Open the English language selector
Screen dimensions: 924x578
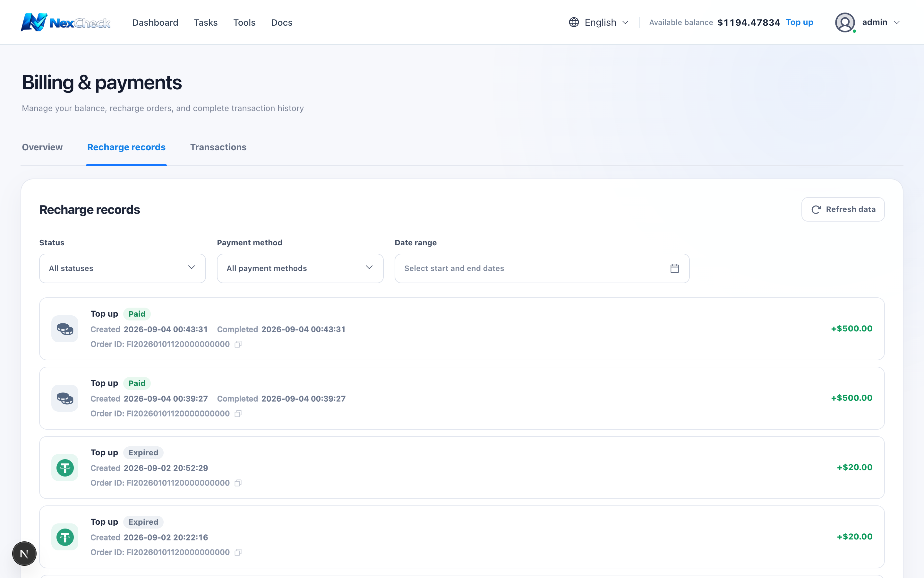[x=599, y=22]
